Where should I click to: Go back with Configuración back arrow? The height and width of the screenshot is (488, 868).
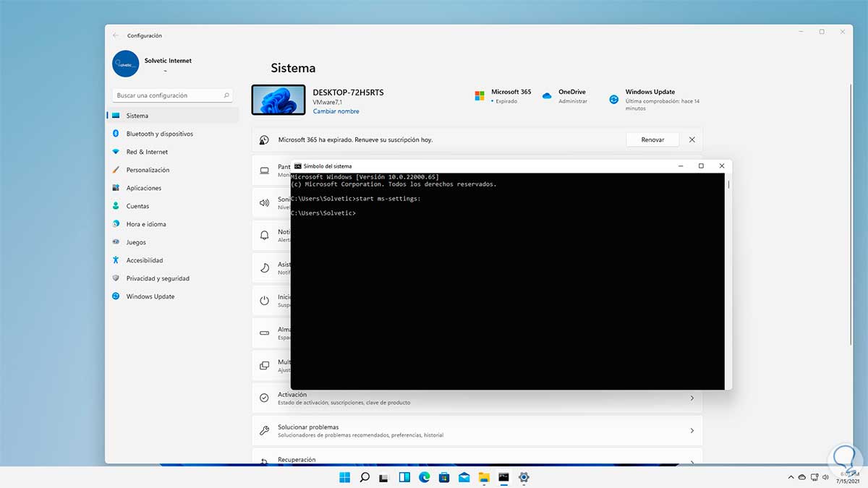[x=116, y=35]
